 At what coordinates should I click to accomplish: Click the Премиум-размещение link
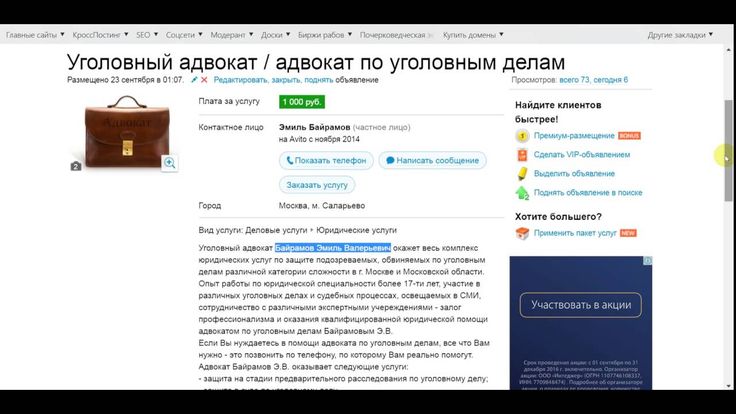click(574, 136)
